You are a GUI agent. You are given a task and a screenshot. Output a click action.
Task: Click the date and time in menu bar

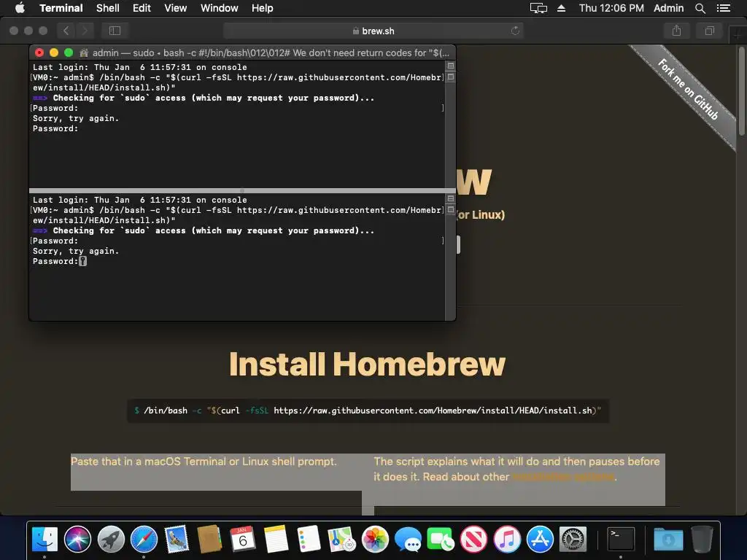tap(611, 8)
